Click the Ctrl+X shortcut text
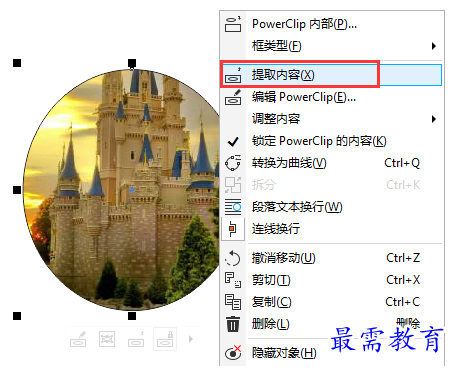 [403, 280]
